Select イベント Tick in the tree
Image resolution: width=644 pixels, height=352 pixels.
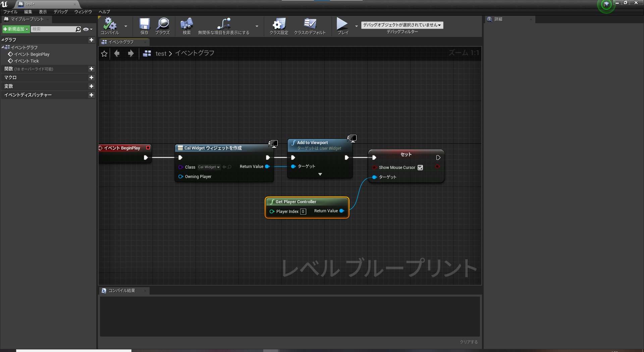(26, 61)
